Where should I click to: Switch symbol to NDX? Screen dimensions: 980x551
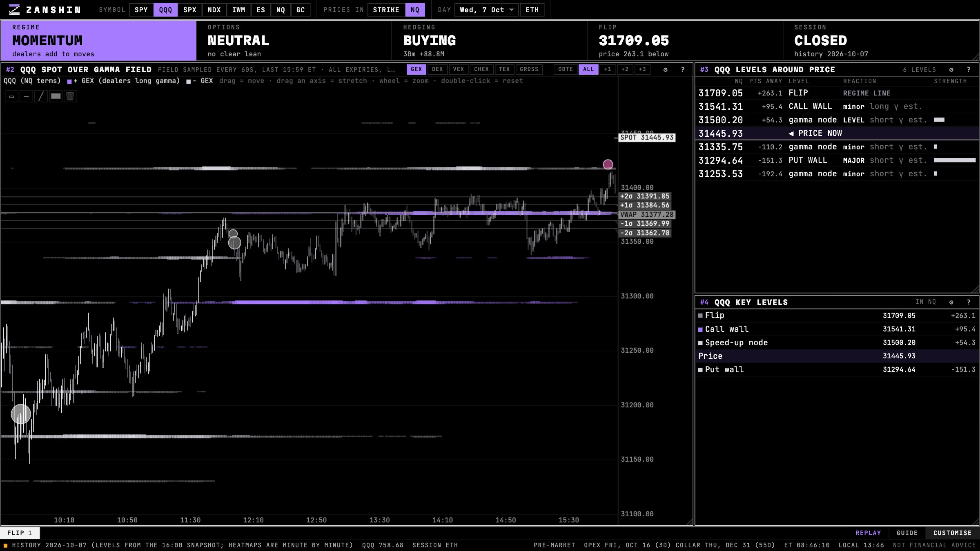(x=214, y=10)
